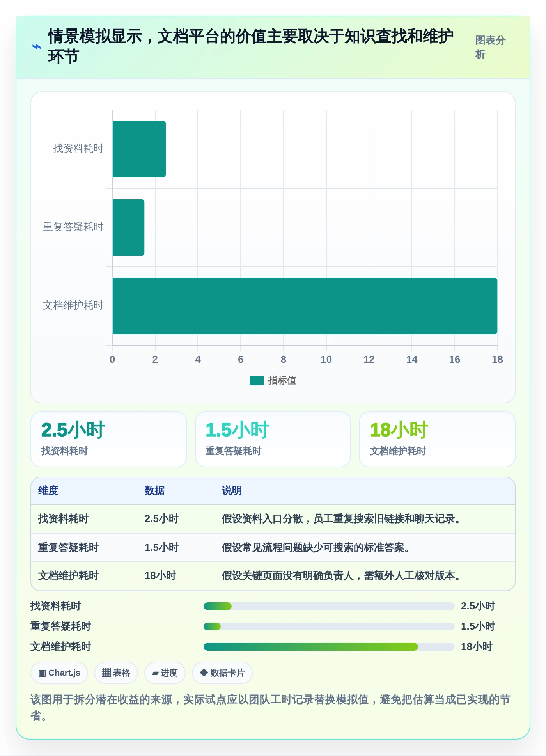Click the 进度 tag chip
Screen dimensions: 546x756
(165, 673)
